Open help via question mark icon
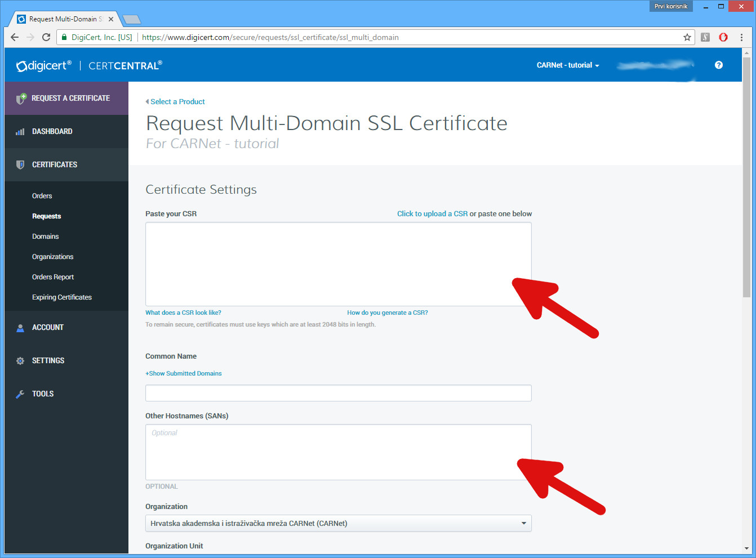The image size is (756, 558). (x=719, y=65)
